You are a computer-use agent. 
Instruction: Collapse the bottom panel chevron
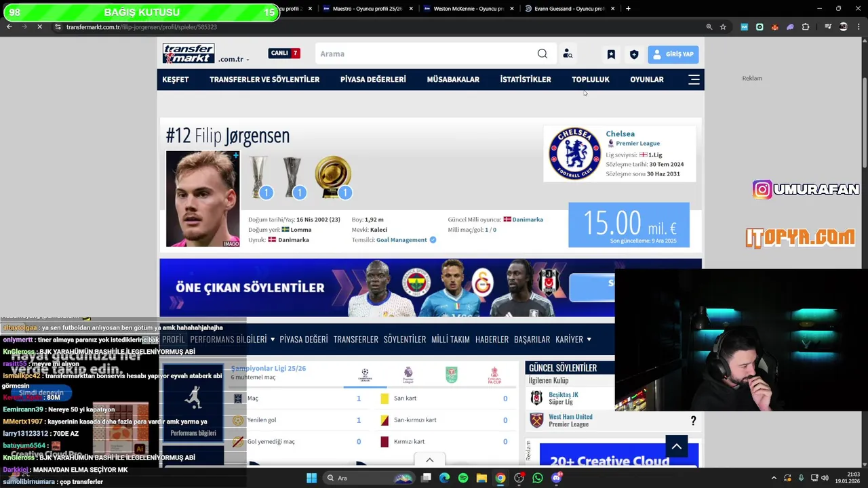coord(429,460)
